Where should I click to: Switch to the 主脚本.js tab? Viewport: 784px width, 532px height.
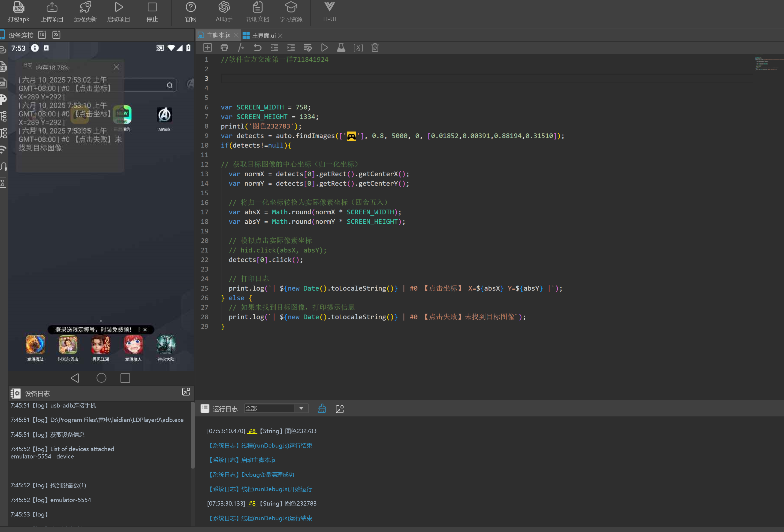point(218,35)
